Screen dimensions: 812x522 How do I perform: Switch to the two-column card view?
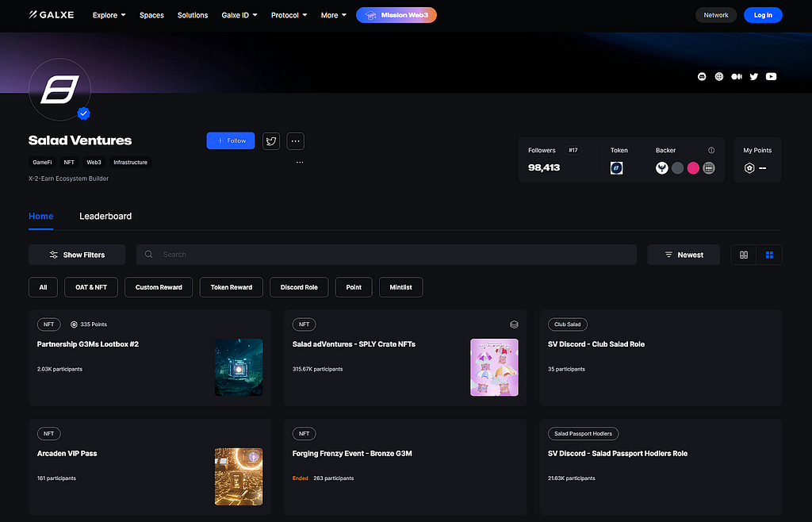pyautogui.click(x=744, y=255)
